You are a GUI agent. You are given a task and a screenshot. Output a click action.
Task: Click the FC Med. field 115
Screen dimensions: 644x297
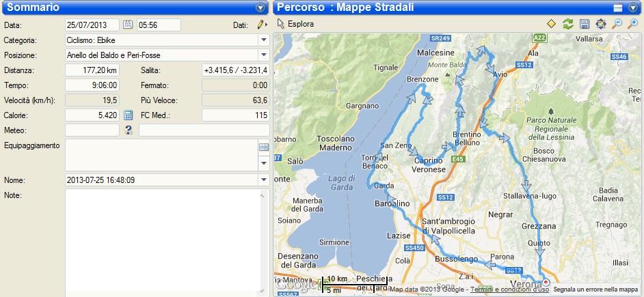tap(236, 115)
